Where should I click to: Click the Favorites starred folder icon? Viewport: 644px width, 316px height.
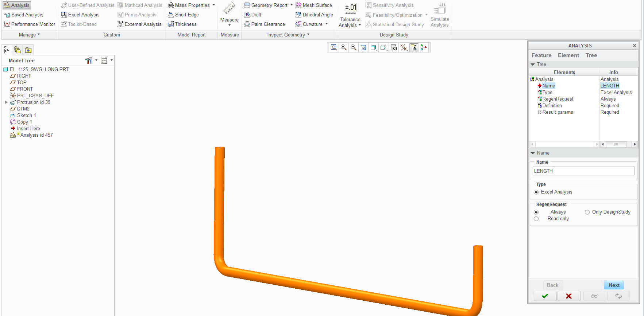[28, 50]
